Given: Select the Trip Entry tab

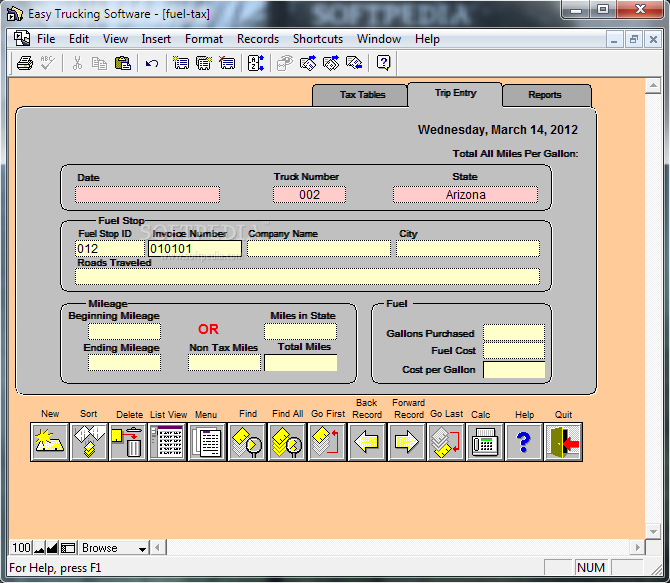Looking at the screenshot, I should click(x=455, y=94).
